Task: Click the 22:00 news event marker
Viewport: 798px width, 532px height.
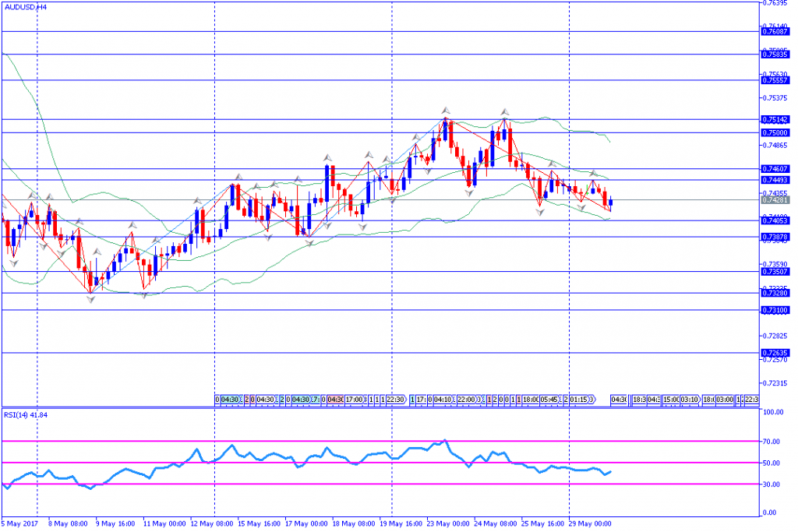Action: click(467, 400)
